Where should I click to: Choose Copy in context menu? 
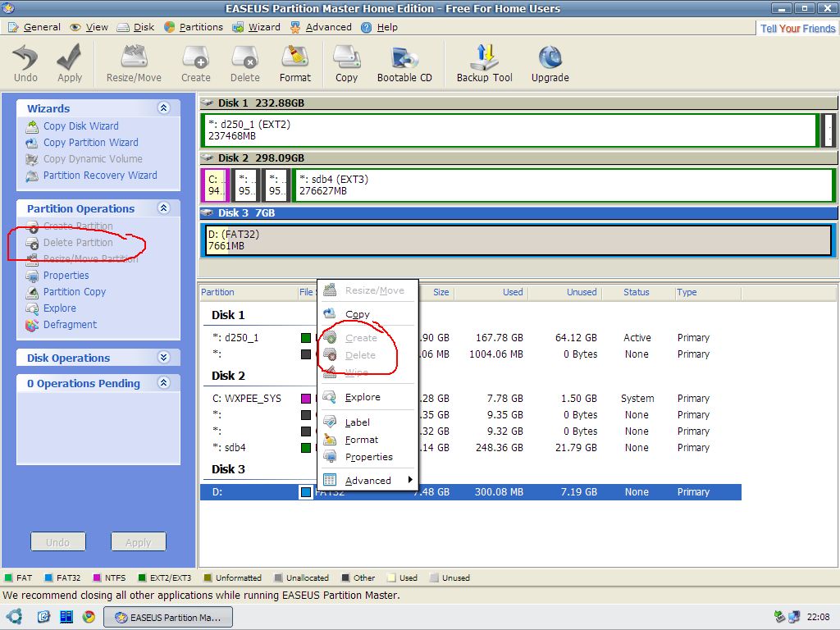367,314
